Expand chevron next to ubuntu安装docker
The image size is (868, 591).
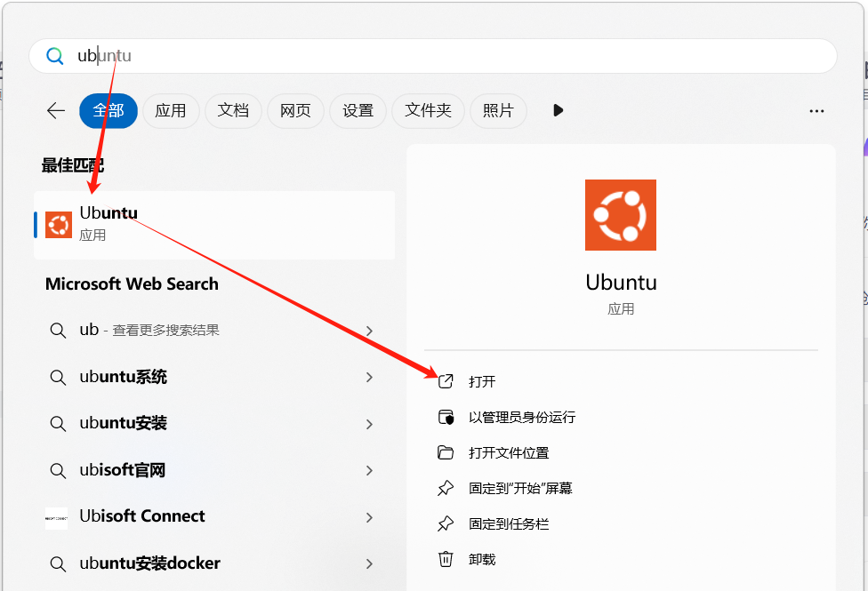tap(369, 563)
